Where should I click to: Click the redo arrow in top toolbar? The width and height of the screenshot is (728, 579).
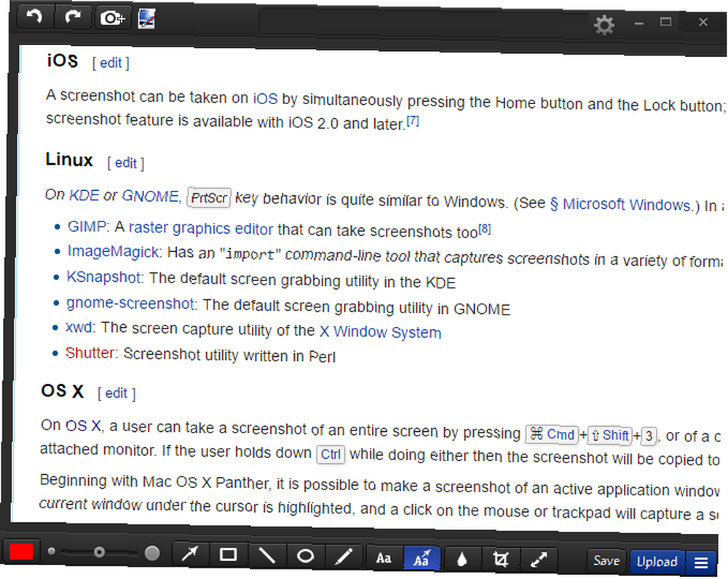73,17
